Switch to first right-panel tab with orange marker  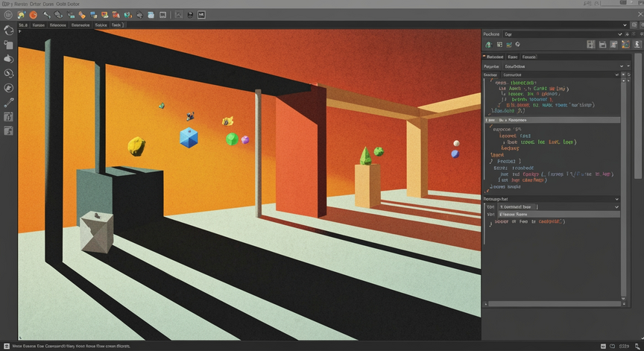click(x=493, y=57)
